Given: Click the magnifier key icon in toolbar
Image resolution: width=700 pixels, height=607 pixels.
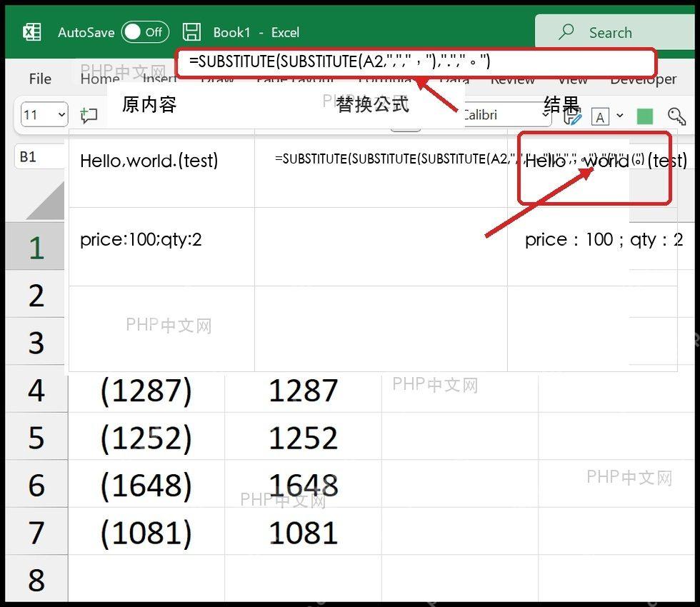Looking at the screenshot, I should pyautogui.click(x=677, y=116).
